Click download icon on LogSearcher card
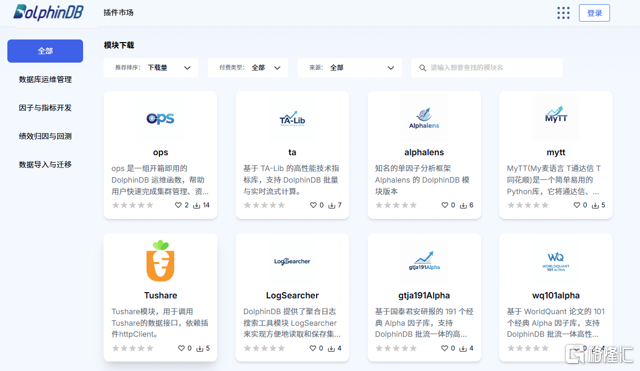Viewport: 640px width, 371px height. click(331, 349)
